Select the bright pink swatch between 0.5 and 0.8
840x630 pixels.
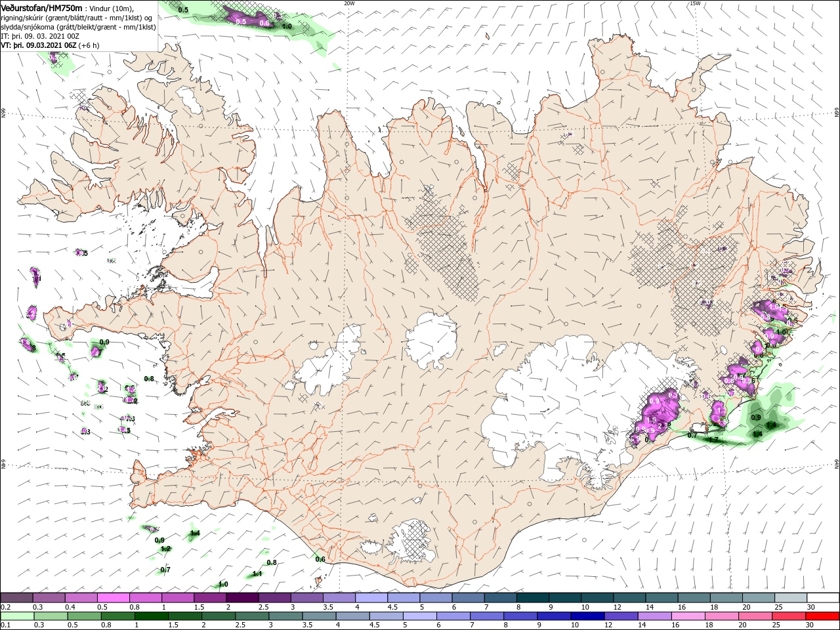click(x=114, y=598)
